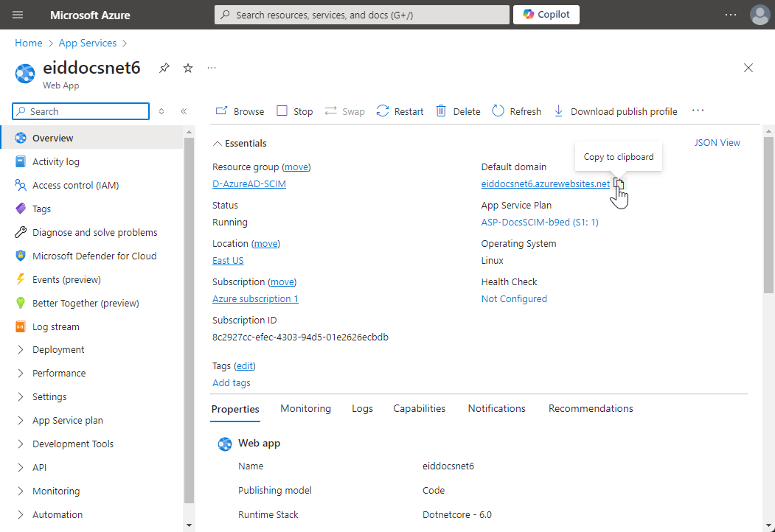Expand the Deployment menu group

tap(58, 350)
